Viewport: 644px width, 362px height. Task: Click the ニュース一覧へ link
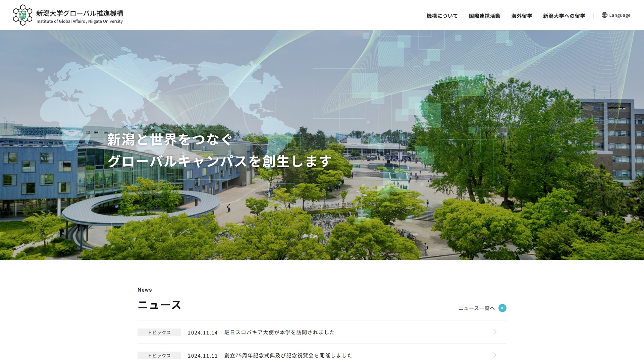(476, 308)
